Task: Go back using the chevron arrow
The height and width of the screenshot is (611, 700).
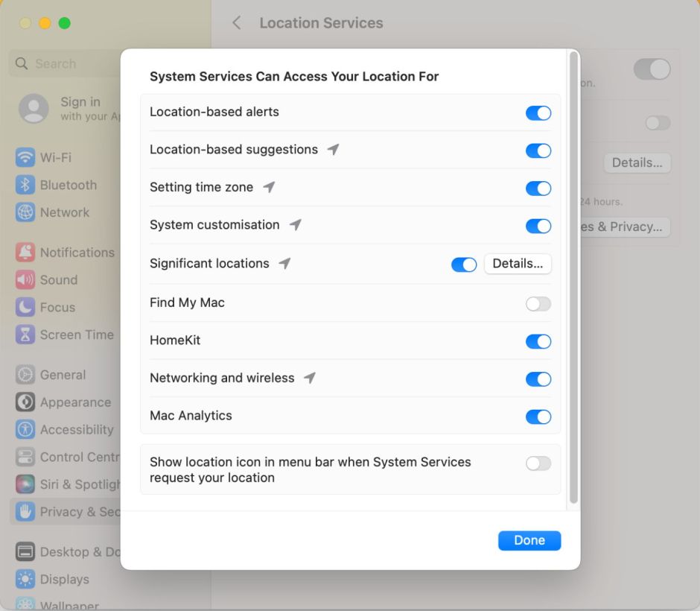Action: (237, 23)
